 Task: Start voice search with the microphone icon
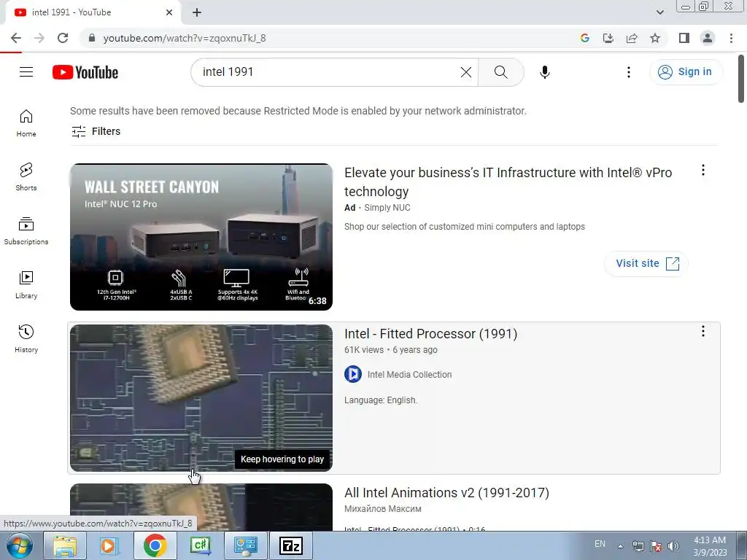[x=544, y=72]
